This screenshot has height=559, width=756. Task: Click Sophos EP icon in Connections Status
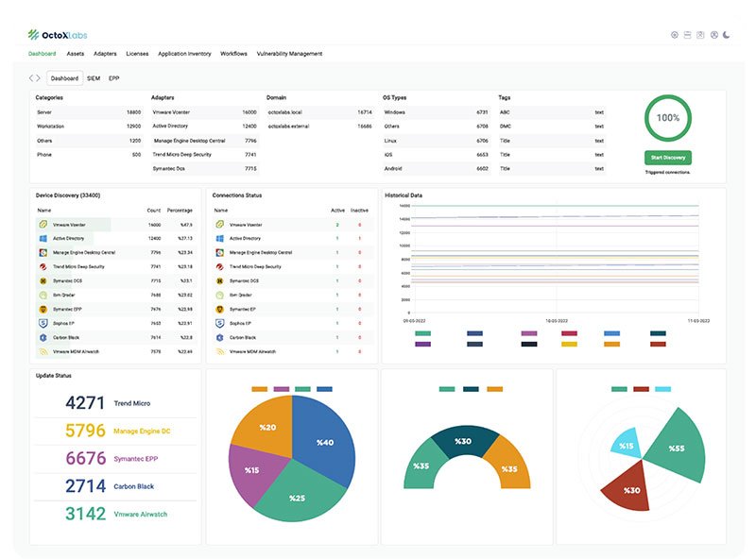tap(220, 323)
